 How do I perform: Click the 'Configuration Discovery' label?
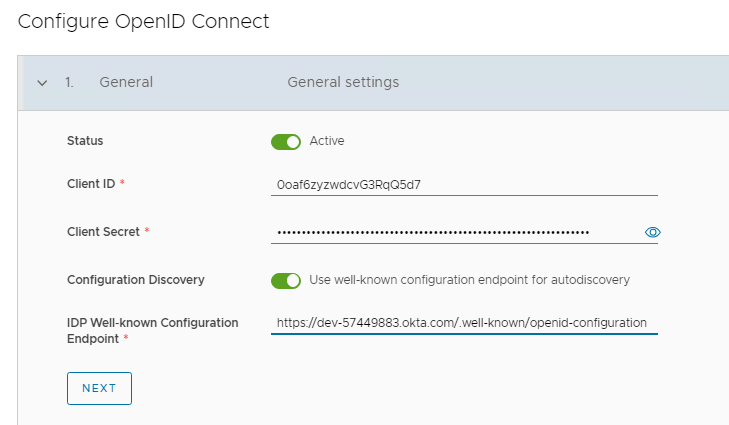click(x=135, y=280)
